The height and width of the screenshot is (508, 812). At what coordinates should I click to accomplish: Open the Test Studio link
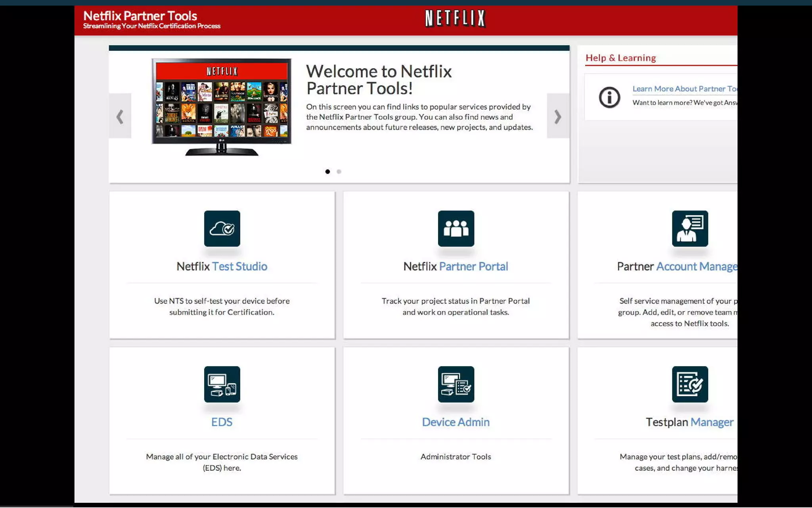pos(239,266)
